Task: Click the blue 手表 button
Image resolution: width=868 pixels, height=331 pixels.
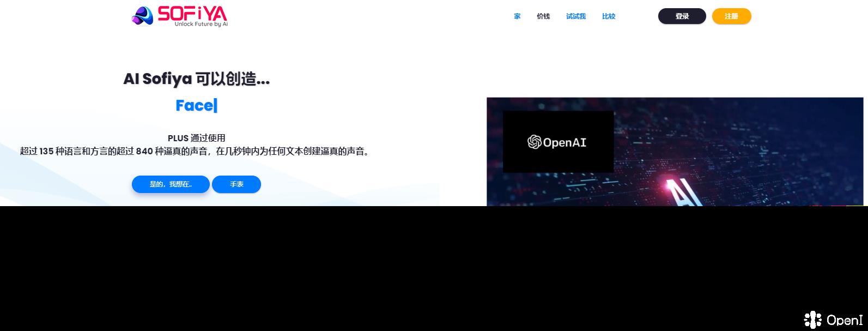Action: point(236,184)
